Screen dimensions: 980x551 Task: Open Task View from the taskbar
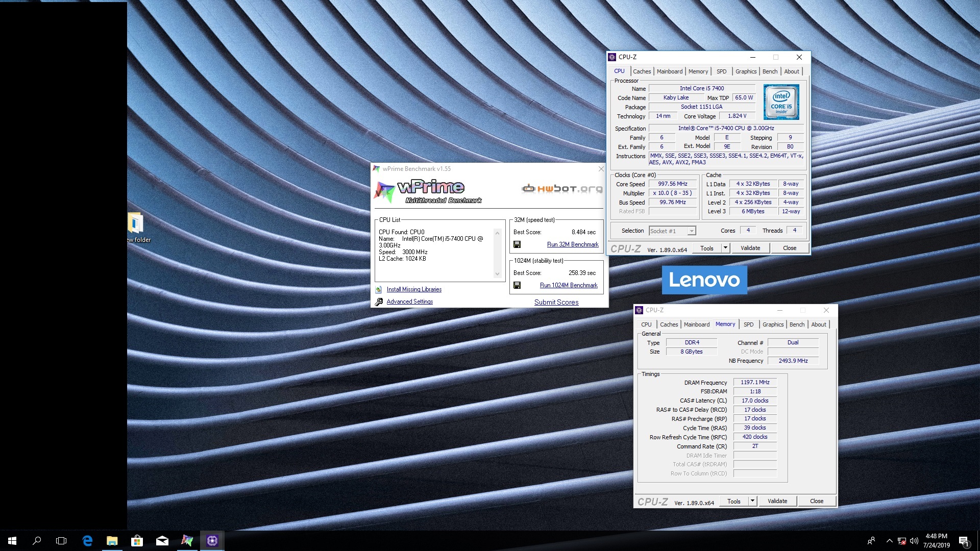(x=61, y=541)
